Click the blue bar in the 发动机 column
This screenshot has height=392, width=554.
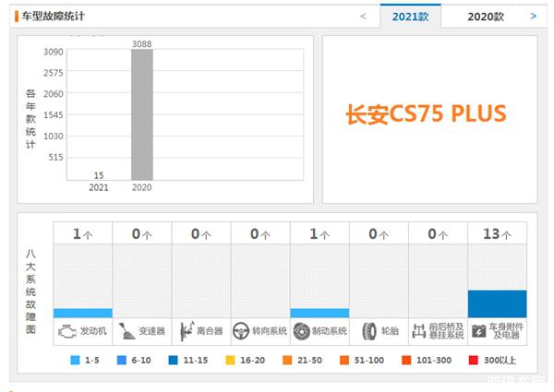(x=82, y=313)
